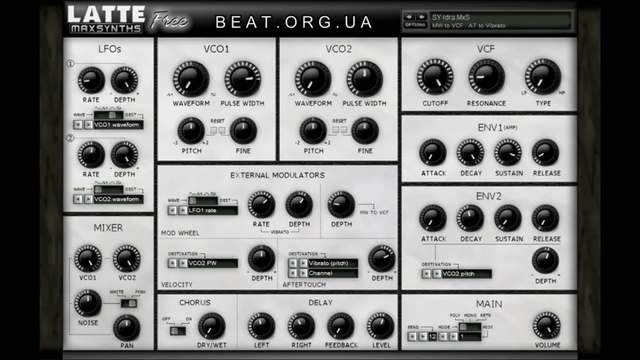Toggle the Chorus Off/On switch
640x360 pixels.
(178, 331)
